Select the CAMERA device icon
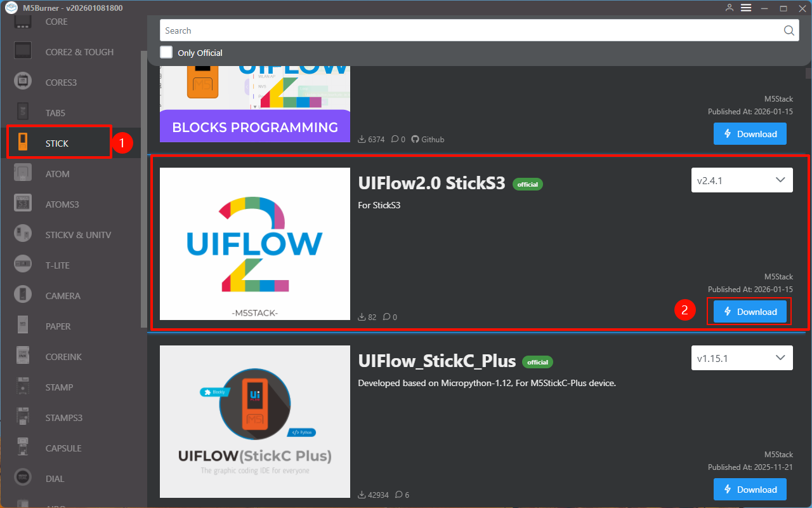The height and width of the screenshot is (508, 812). pyautogui.click(x=23, y=296)
